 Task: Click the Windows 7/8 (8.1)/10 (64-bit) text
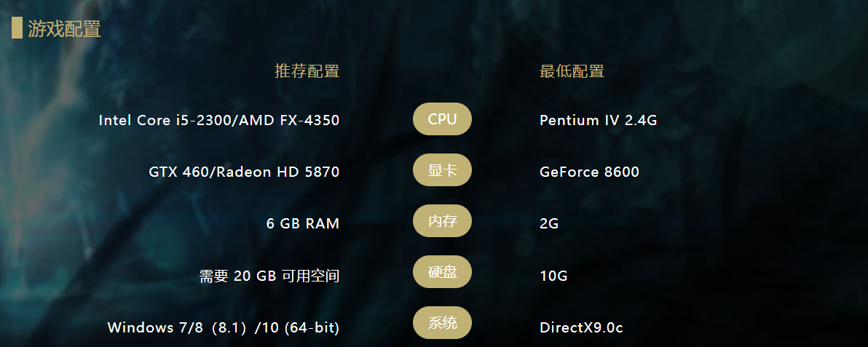[223, 327]
